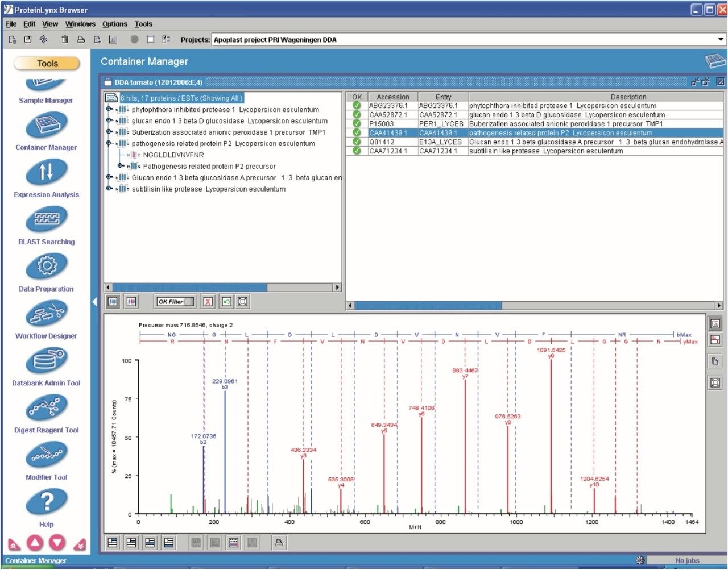Click the new document toolbar icon
This screenshot has height=570, width=728.
pyautogui.click(x=13, y=39)
